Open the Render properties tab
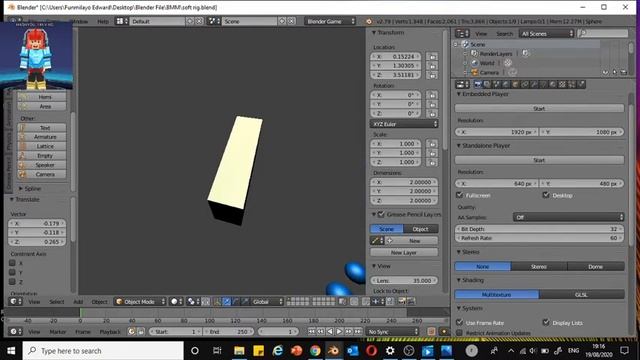The width and height of the screenshot is (640, 360). (x=478, y=84)
